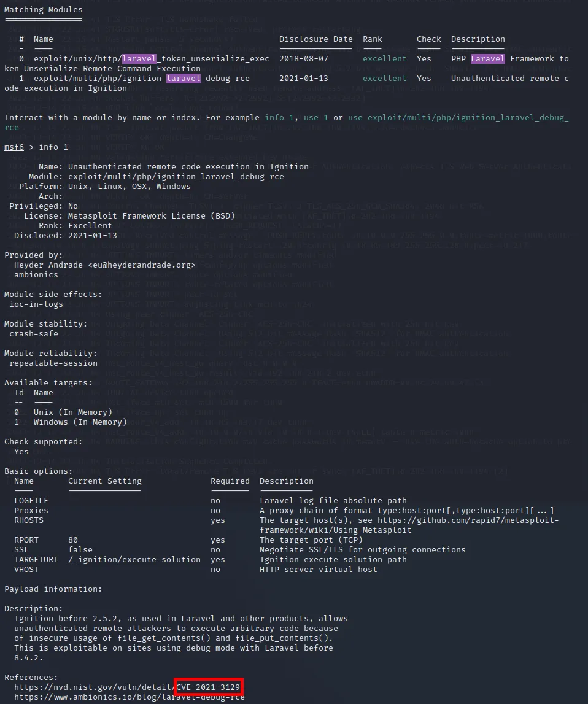
Task: Click the VHOST option name
Action: pyautogui.click(x=26, y=570)
